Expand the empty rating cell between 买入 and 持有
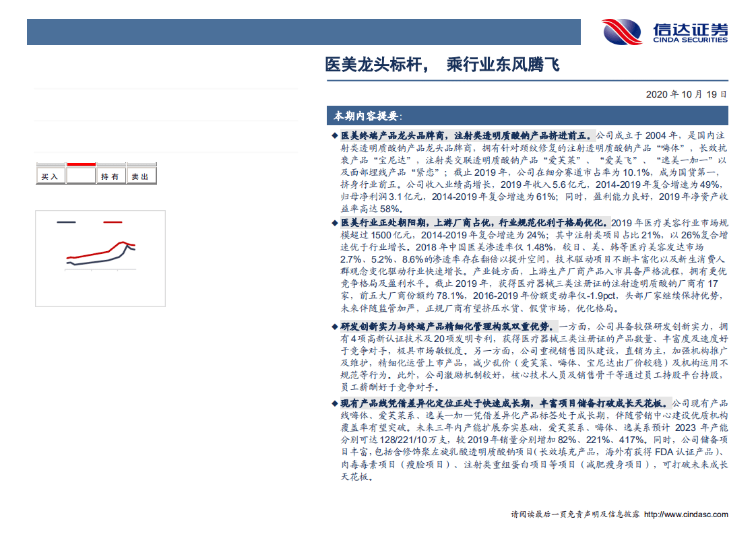 [x=80, y=176]
